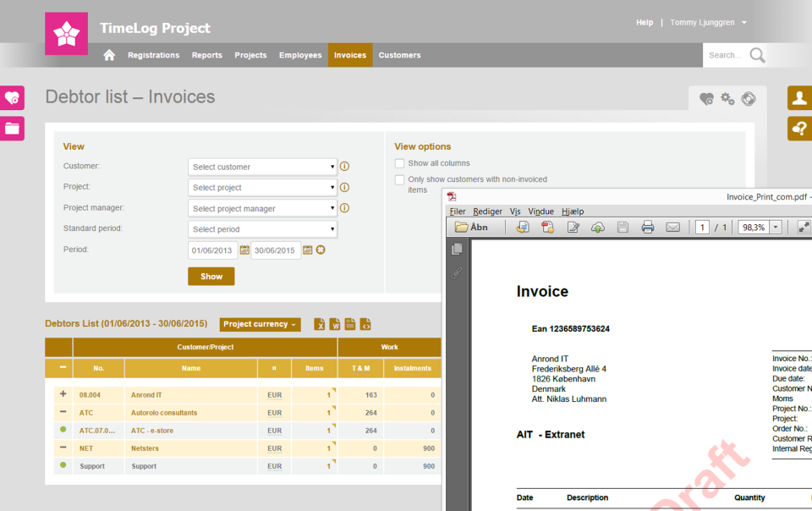Check 'Only show customers with non-invoiced items'
The image size is (812, 511).
[x=400, y=179]
